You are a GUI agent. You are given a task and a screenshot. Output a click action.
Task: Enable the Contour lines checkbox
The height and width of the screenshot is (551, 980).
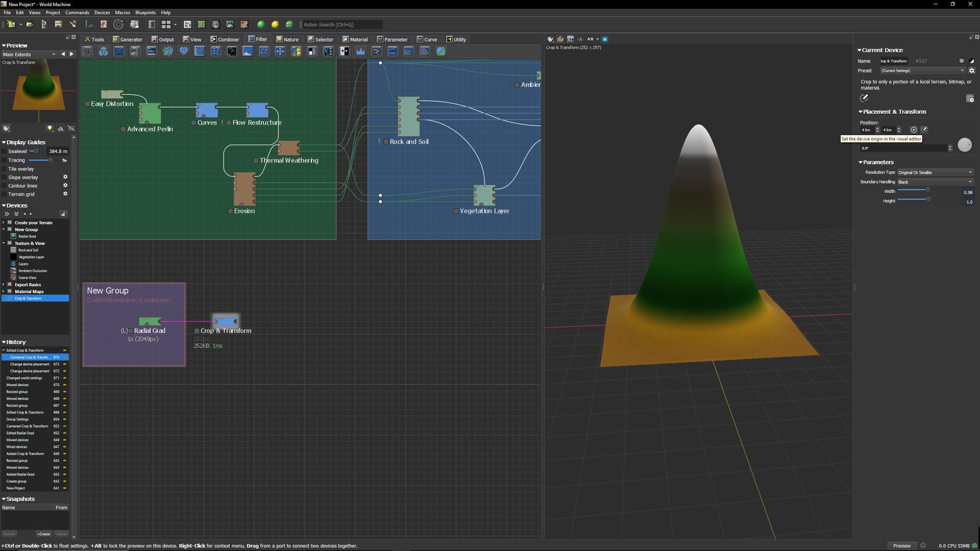5,186
